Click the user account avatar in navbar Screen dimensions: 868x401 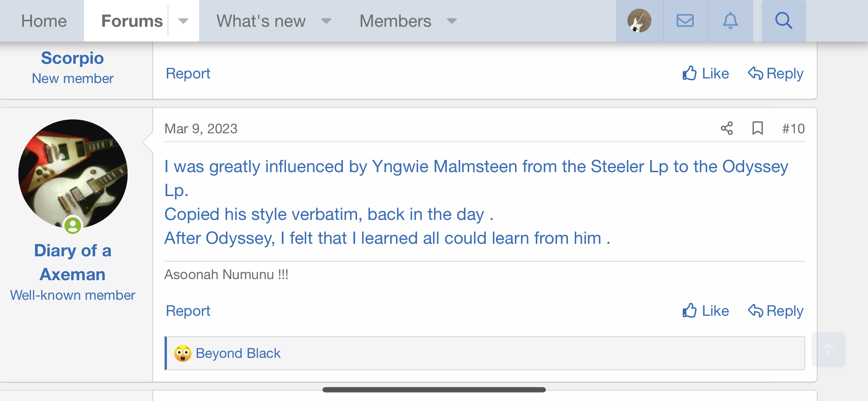(x=639, y=21)
